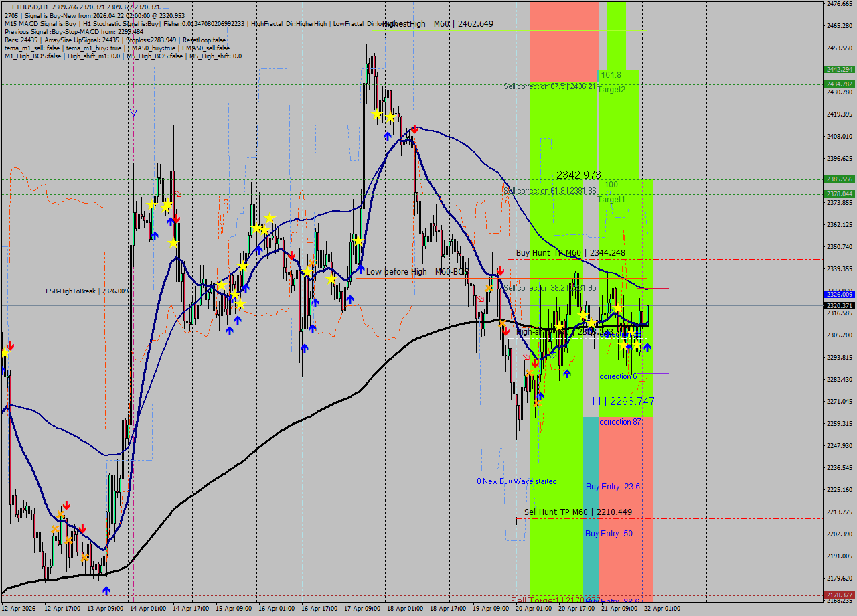Select the Buy Entry -50 label

(609, 534)
